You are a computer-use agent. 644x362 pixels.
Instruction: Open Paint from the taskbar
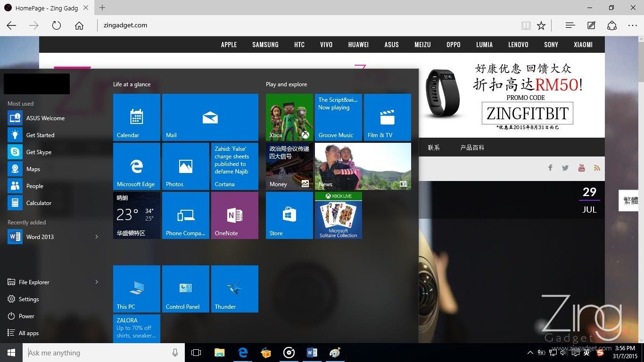pyautogui.click(x=335, y=353)
